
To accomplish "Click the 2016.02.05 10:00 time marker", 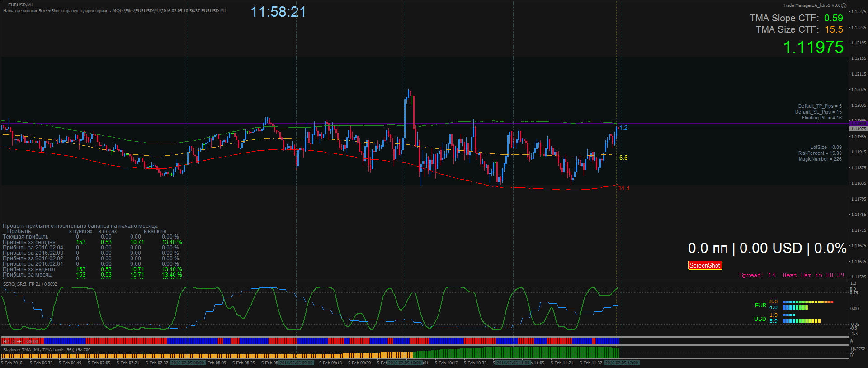I will pyautogui.click(x=405, y=363).
